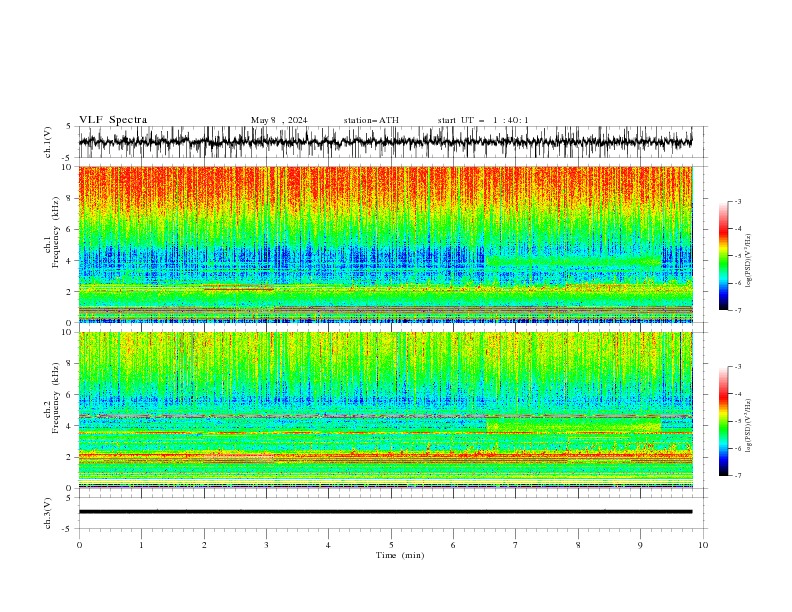Image resolution: width=792 pixels, height=612 pixels.
Task: Click the time axis tick label "8"
Action: pos(578,545)
